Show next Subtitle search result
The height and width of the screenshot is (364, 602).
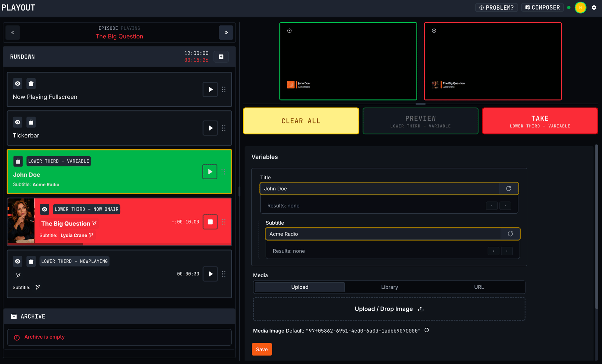coord(507,251)
